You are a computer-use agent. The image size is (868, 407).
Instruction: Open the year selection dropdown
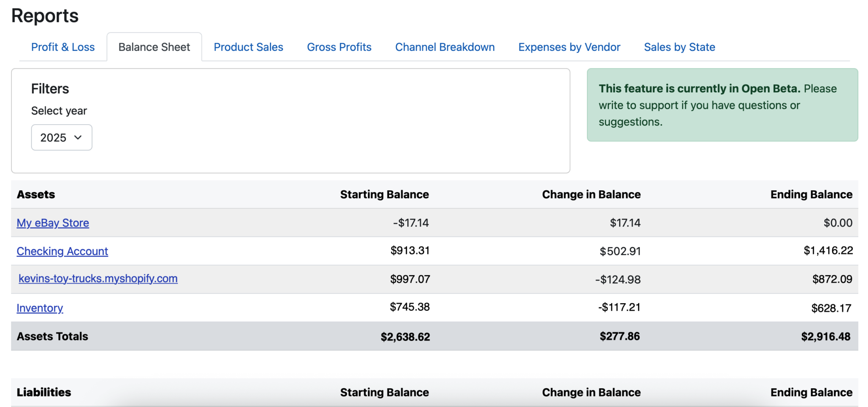(x=61, y=137)
